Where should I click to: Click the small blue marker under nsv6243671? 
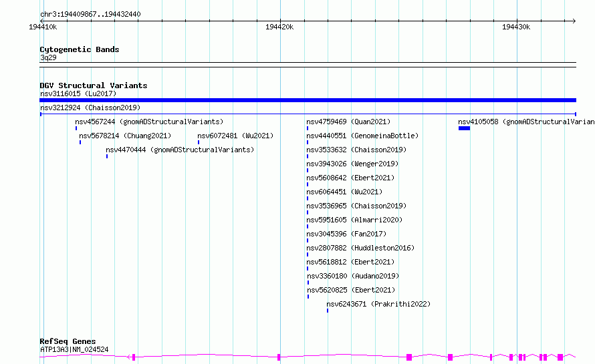[328, 311]
